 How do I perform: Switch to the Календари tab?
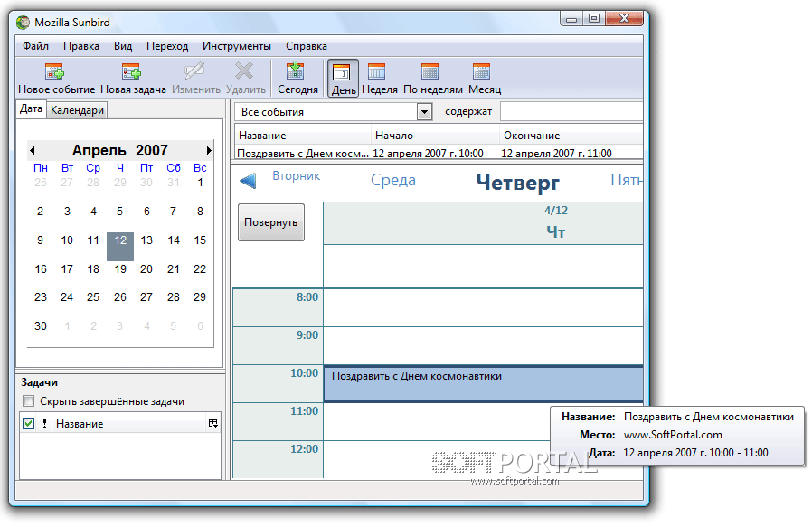point(77,110)
